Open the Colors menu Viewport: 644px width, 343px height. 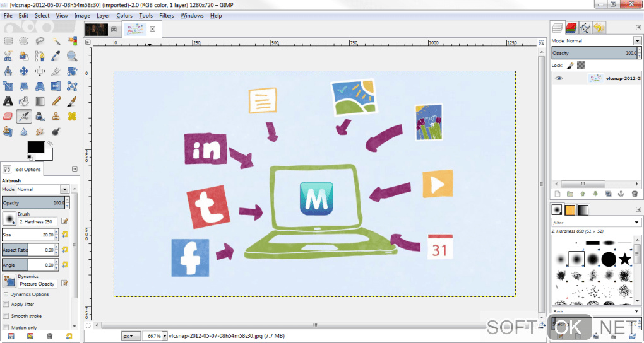point(124,16)
